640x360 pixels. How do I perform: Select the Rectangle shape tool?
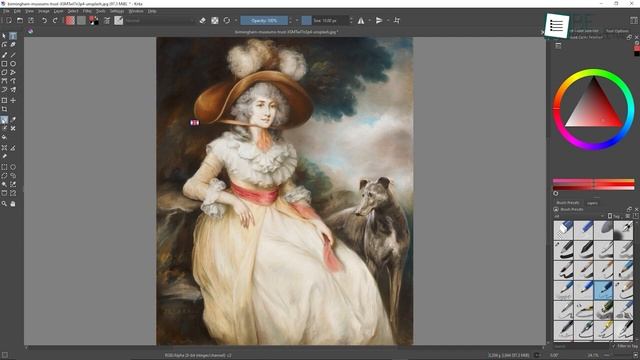(x=4, y=64)
